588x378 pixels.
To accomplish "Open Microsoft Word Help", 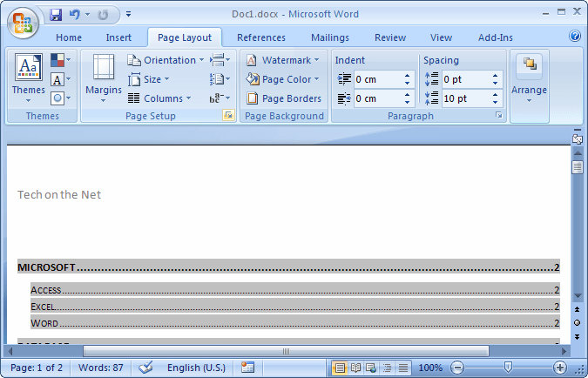I will 575,36.
